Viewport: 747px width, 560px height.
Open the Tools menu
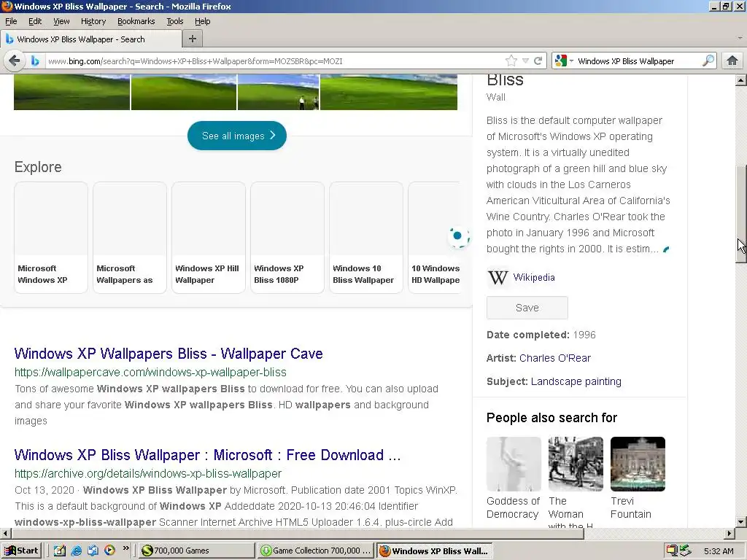175,21
